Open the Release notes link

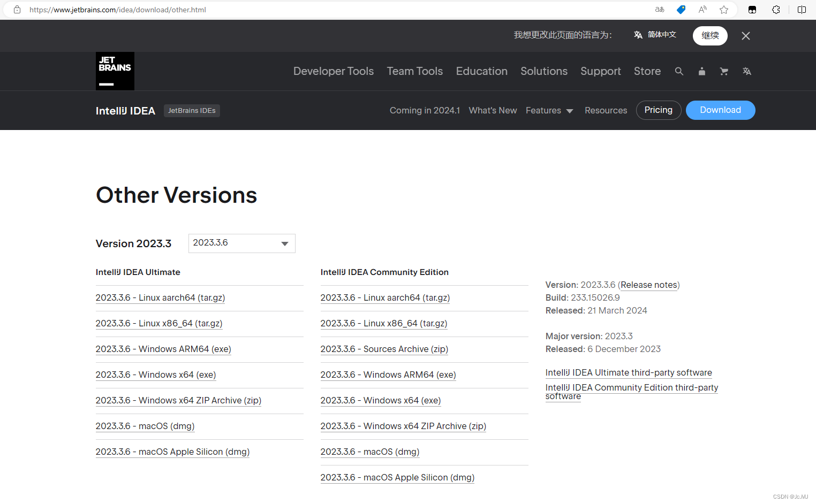[649, 285]
